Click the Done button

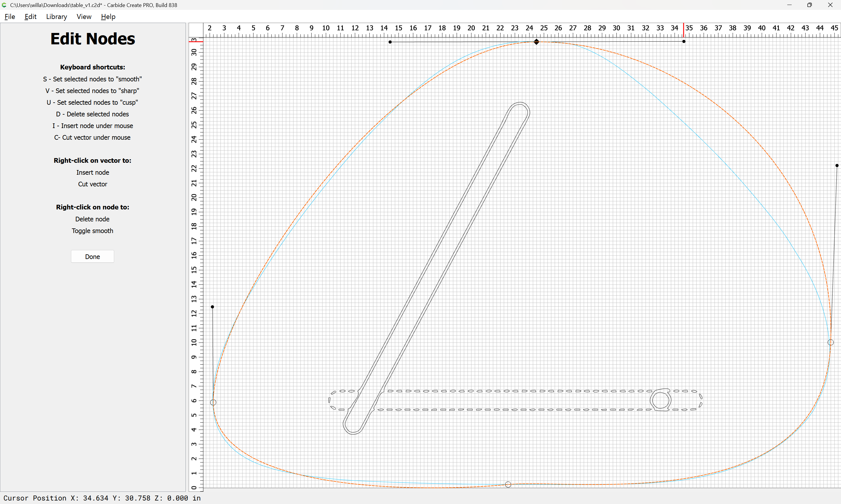pyautogui.click(x=93, y=256)
